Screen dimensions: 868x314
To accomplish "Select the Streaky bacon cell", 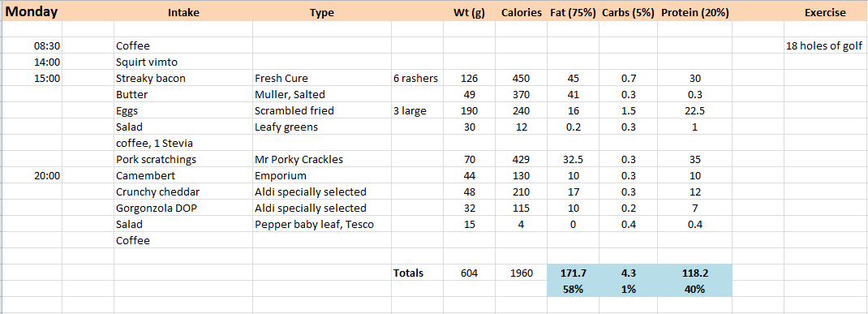I will pyautogui.click(x=183, y=78).
